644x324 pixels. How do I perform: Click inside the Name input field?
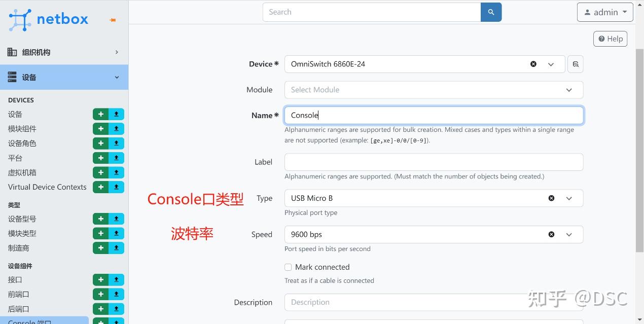click(x=434, y=115)
